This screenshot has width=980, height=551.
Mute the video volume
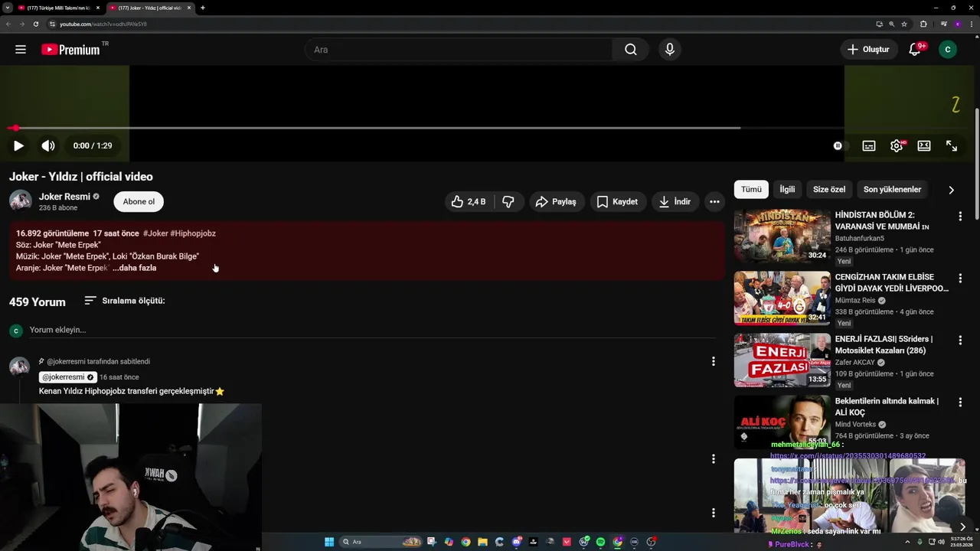tap(48, 145)
